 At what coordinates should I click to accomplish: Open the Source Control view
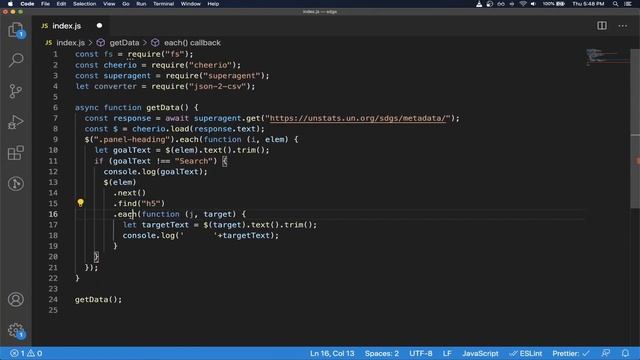[x=16, y=91]
